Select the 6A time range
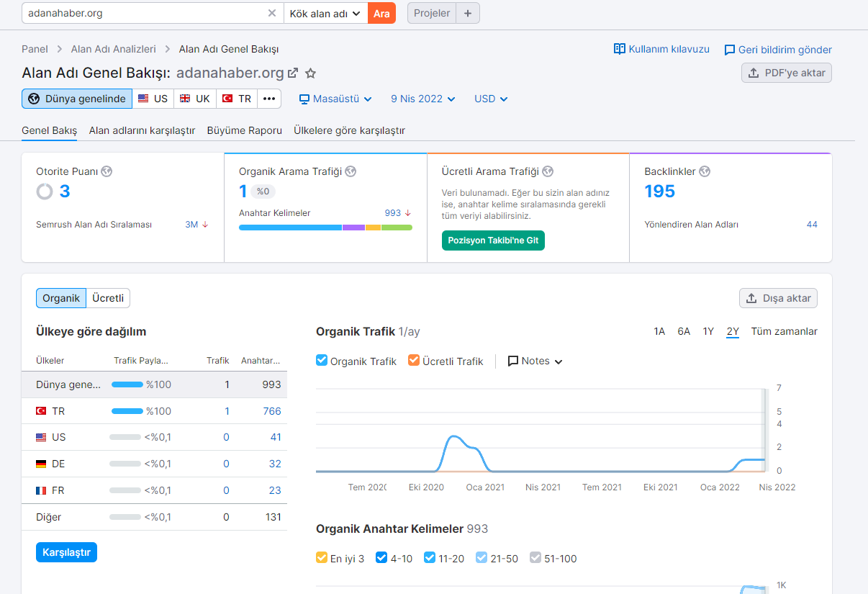 point(684,331)
